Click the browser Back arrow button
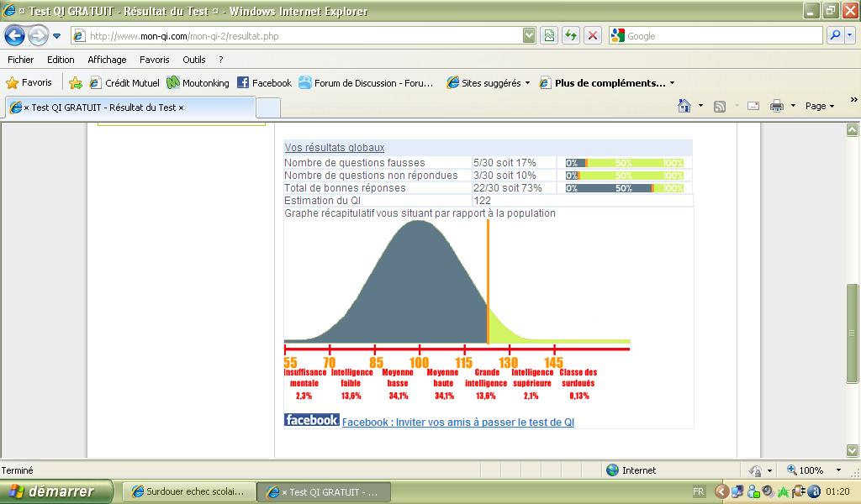Screen dimensions: 861x504 click(15, 35)
